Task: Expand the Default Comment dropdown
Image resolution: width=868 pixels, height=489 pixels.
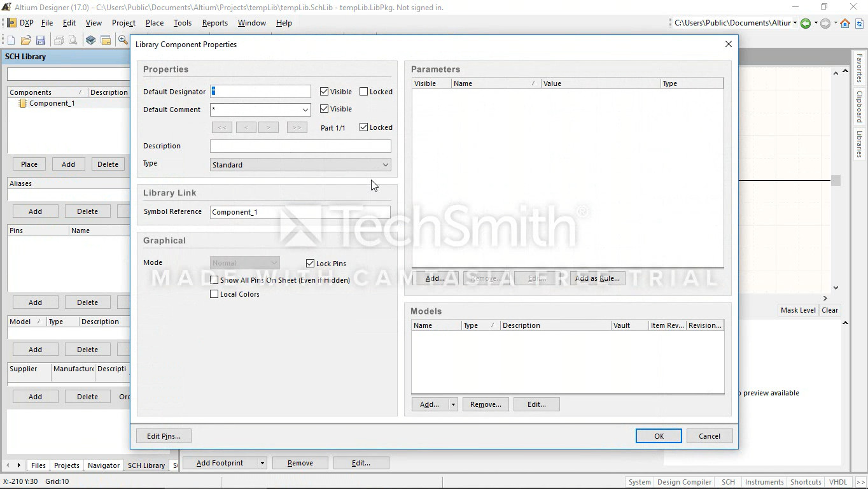Action: pos(305,110)
